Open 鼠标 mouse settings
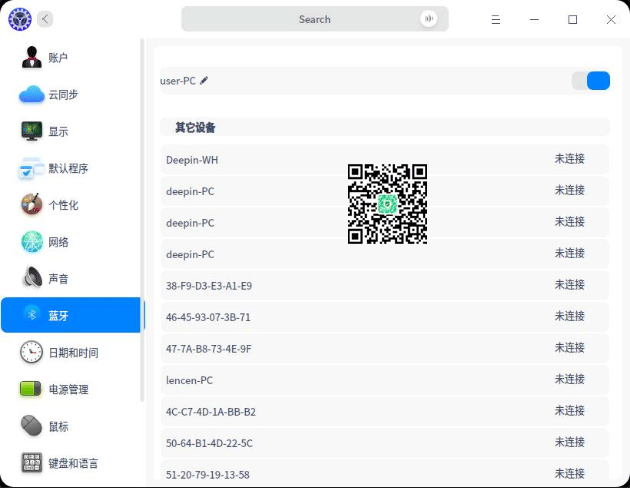Image resolution: width=630 pixels, height=488 pixels. click(71, 426)
